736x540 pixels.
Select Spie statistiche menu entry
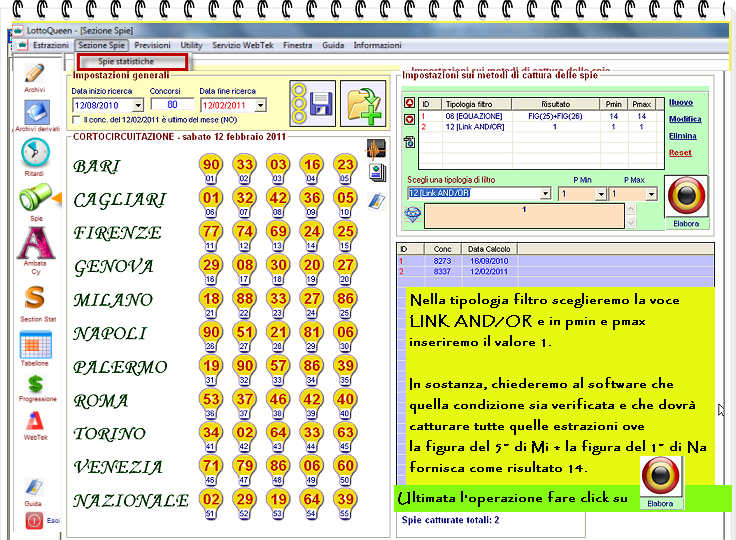tap(132, 62)
